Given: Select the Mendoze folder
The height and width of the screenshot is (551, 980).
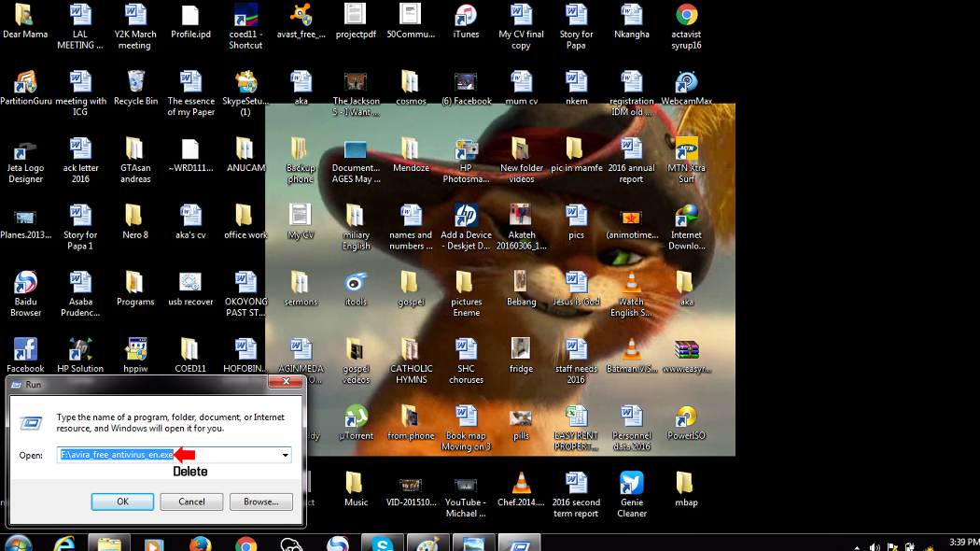Looking at the screenshot, I should pyautogui.click(x=411, y=154).
